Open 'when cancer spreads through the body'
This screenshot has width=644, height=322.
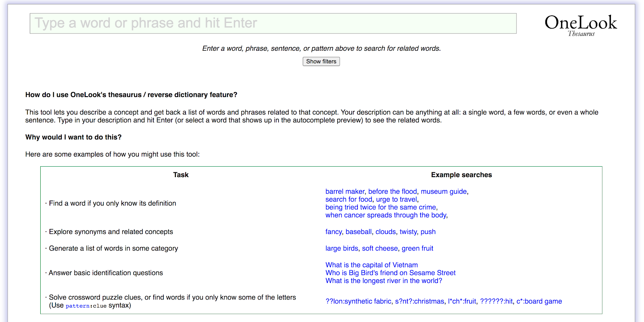point(386,215)
